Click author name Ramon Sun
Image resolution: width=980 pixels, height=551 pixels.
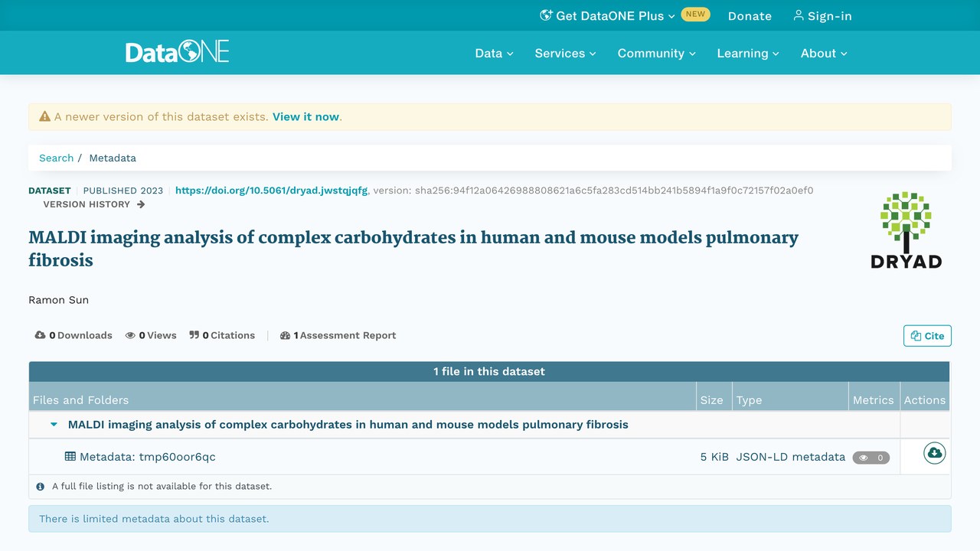(x=58, y=300)
